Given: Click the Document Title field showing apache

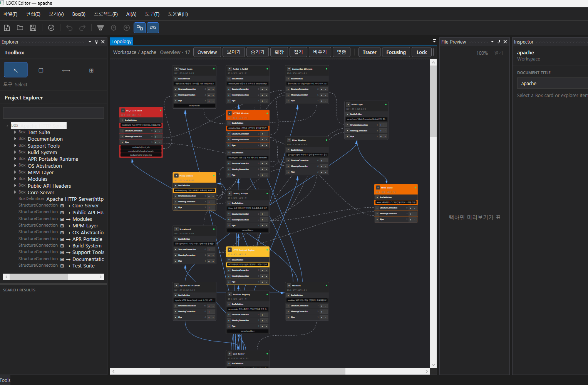Looking at the screenshot, I should click(x=552, y=83).
